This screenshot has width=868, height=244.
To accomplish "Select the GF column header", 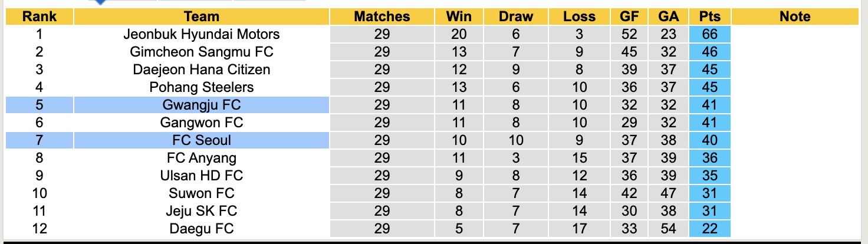I will 629,17.
